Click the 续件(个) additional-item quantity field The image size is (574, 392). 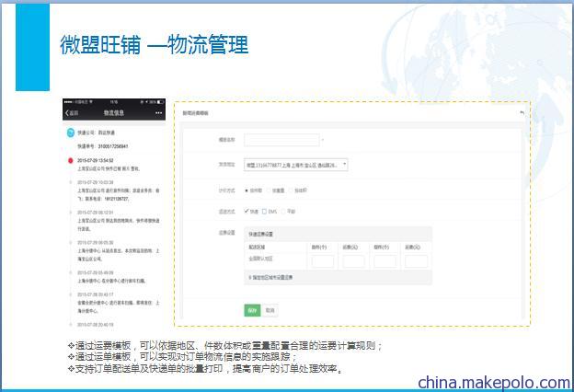(x=385, y=261)
